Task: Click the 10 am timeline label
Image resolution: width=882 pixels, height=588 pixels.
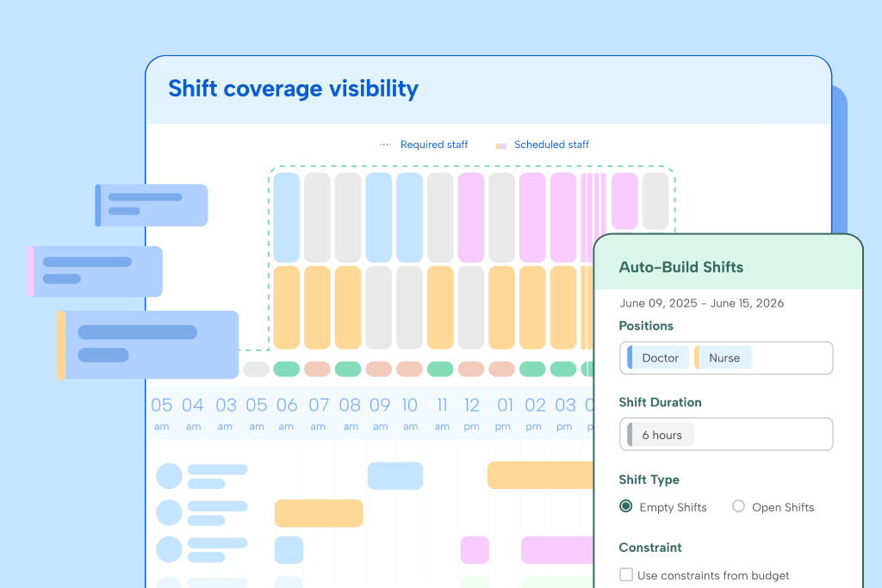Action: pos(410,413)
